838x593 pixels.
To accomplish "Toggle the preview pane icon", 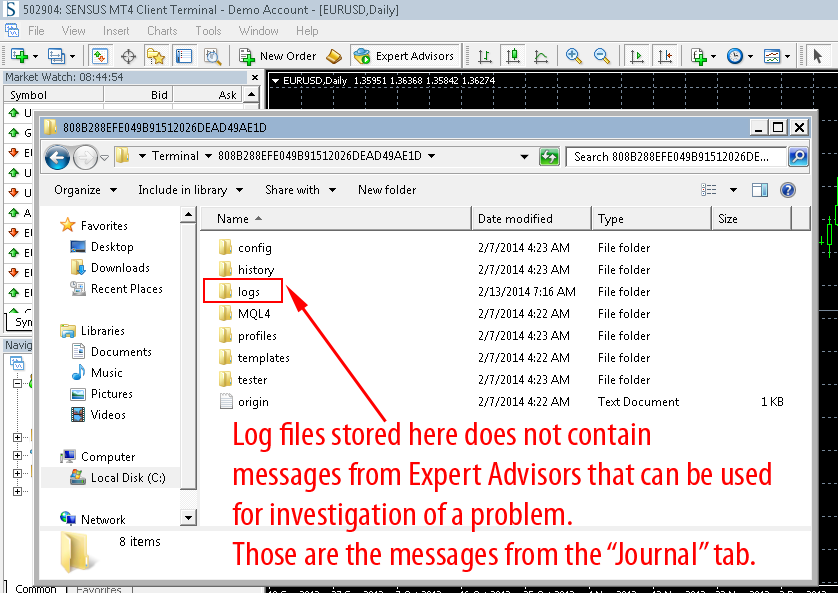I will (759, 190).
